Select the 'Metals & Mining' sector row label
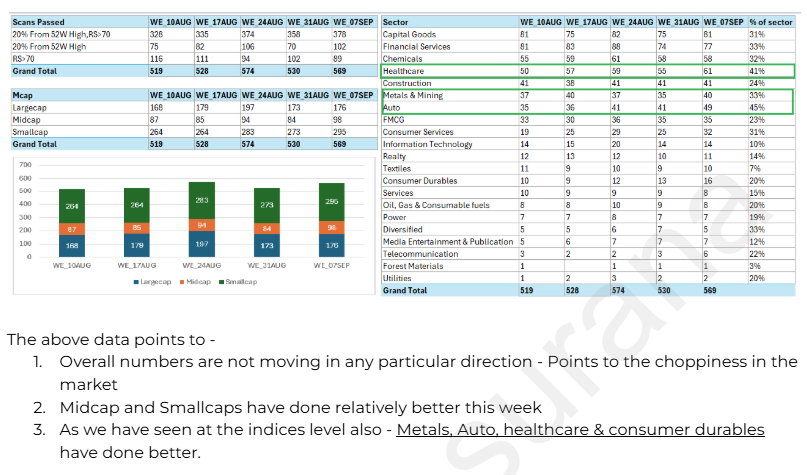The width and height of the screenshot is (807, 475). [x=412, y=95]
